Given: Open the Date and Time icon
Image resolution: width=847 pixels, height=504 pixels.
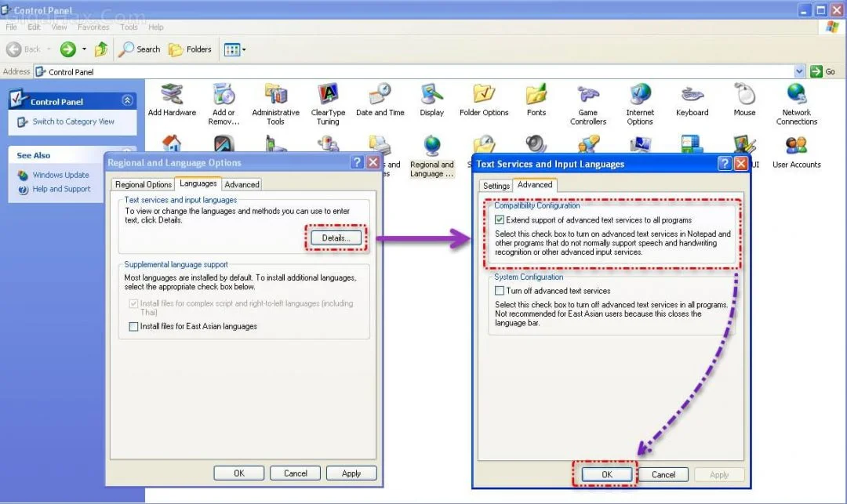Looking at the screenshot, I should pos(380,97).
